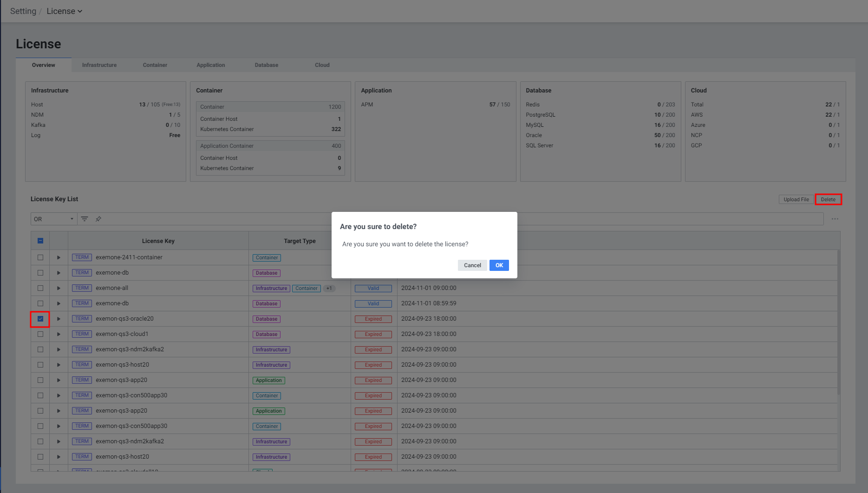Viewport: 868px width, 493px height.
Task: Cancel the delete license dialog
Action: [472, 265]
